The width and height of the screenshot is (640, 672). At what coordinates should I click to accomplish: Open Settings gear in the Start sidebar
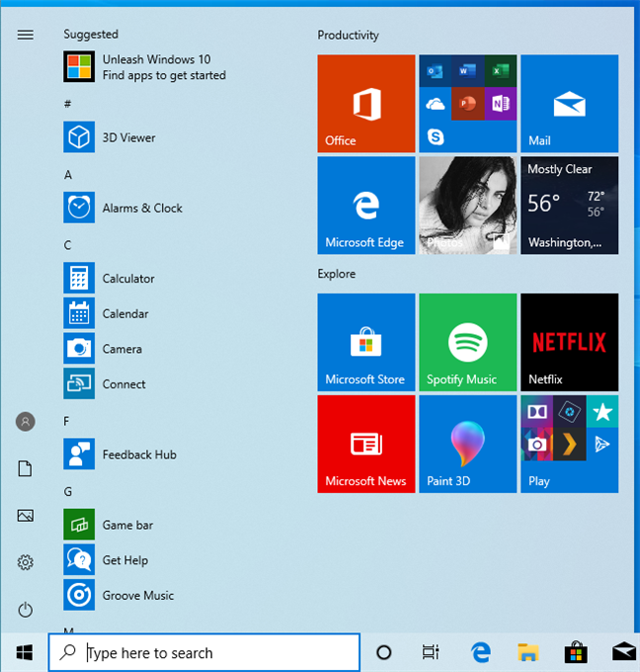(26, 562)
